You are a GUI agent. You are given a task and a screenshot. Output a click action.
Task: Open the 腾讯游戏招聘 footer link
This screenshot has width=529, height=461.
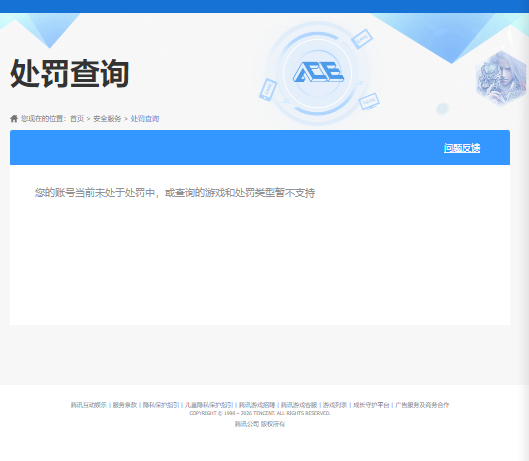pos(257,405)
